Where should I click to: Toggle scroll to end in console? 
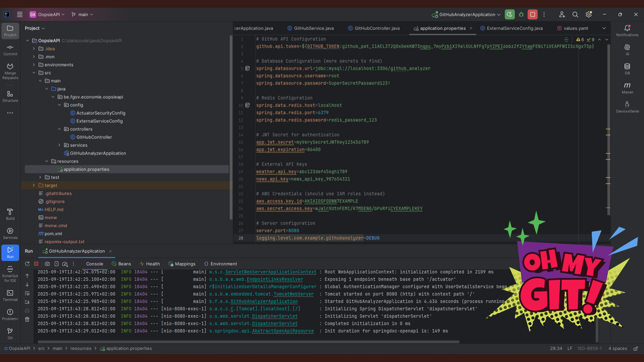point(27,302)
